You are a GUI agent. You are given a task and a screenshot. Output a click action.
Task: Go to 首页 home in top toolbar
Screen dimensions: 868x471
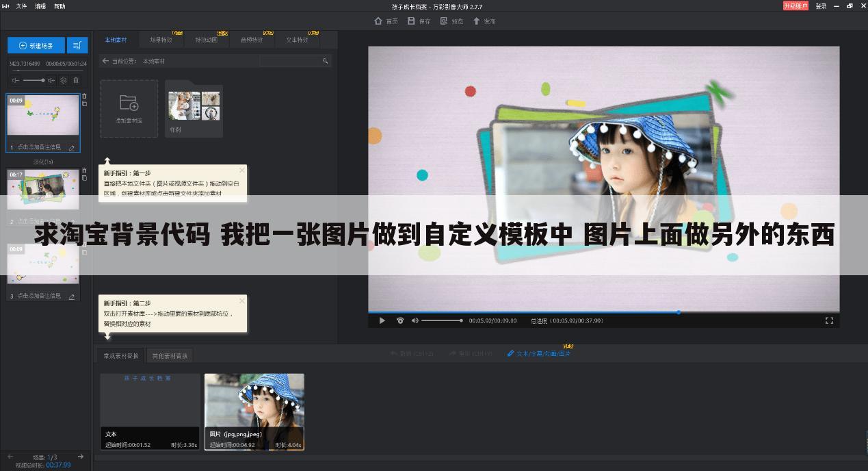point(386,21)
